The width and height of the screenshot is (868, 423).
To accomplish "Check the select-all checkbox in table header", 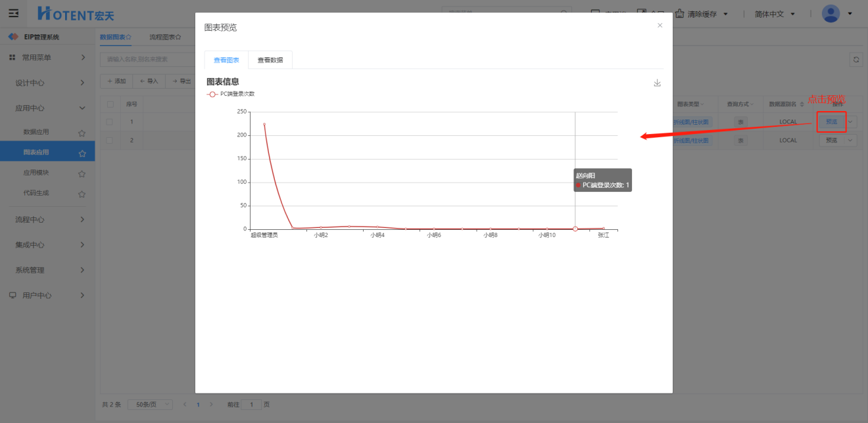I will tap(110, 104).
